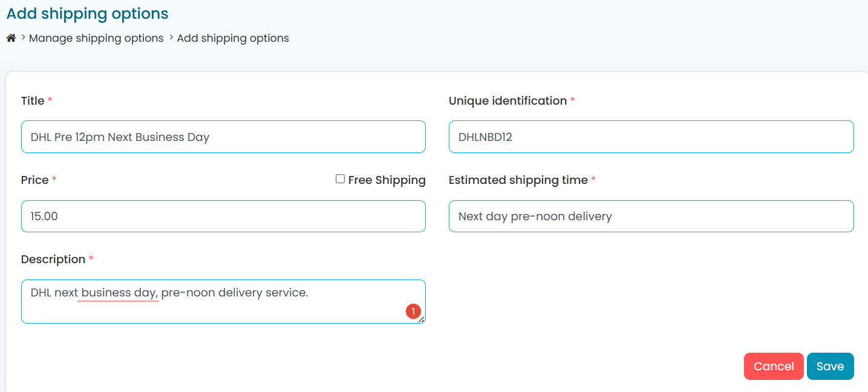
Task: Click the Free Shipping label text
Action: point(387,180)
